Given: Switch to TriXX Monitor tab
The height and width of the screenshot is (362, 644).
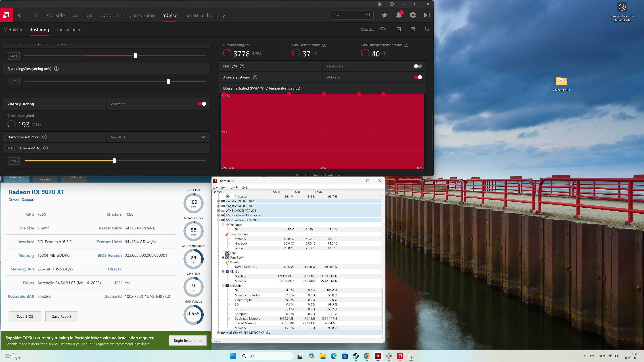Looking at the screenshot, I should click(45, 179).
